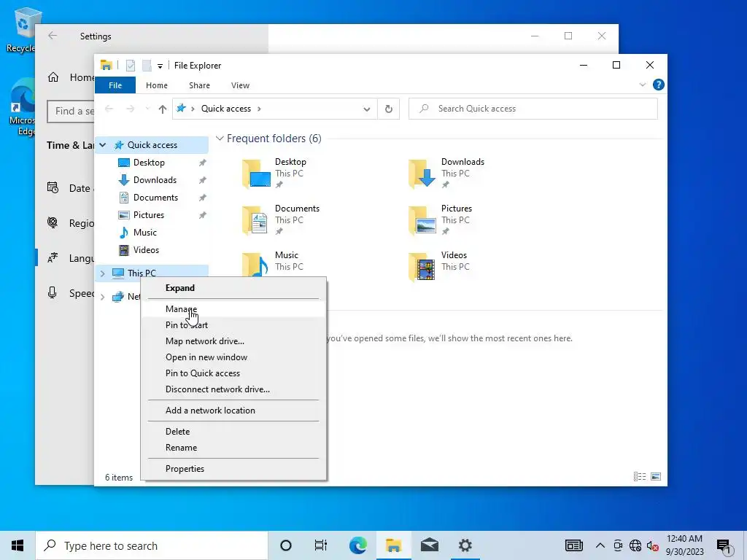Open the File tab in File Explorer
This screenshot has height=560, width=747.
tap(115, 85)
